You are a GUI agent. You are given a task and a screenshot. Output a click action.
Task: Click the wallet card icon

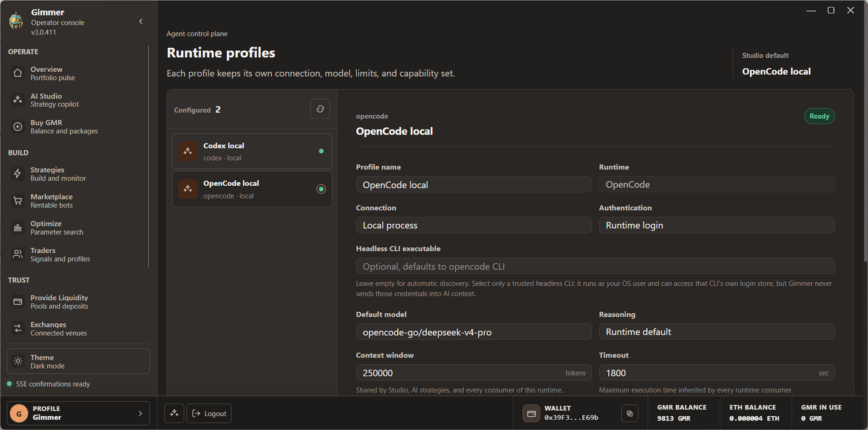(532, 413)
